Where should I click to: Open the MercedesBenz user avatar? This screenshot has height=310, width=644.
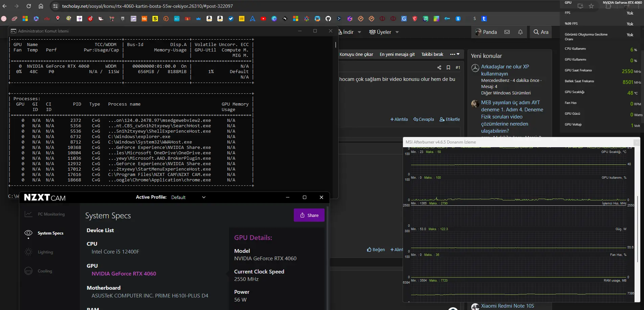(475, 68)
